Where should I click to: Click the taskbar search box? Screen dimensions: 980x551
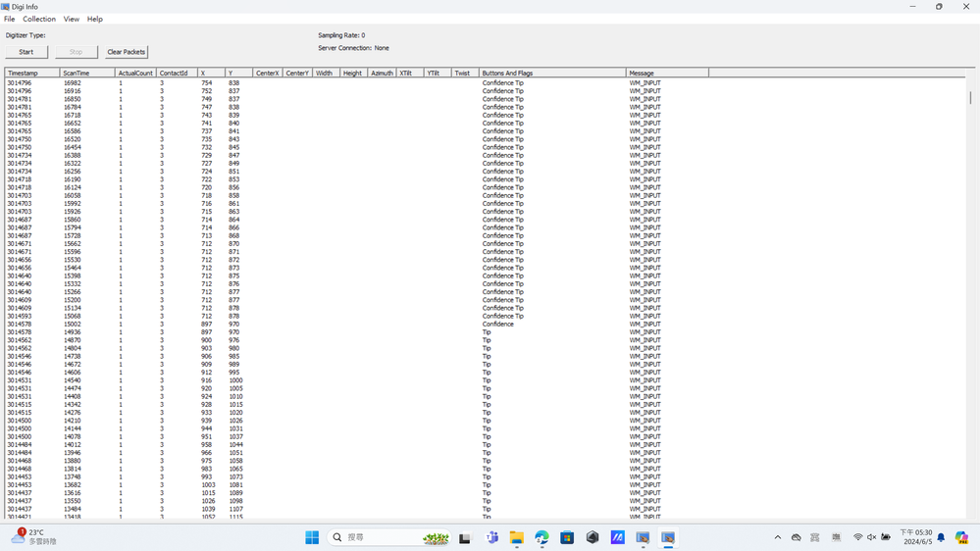click(x=388, y=537)
